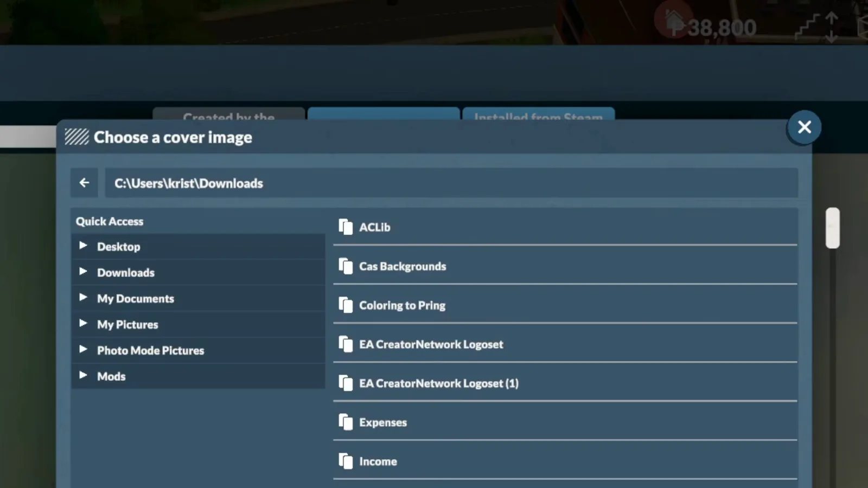Select Desktop in Quick Access

coord(118,247)
